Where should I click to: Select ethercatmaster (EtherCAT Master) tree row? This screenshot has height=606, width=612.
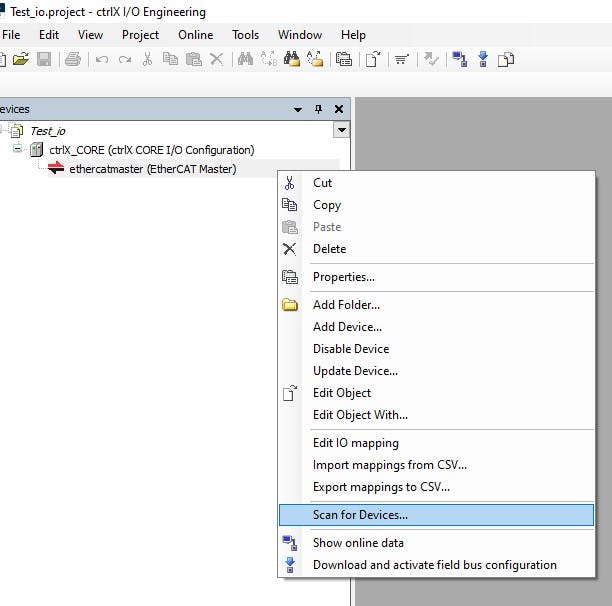coord(153,169)
